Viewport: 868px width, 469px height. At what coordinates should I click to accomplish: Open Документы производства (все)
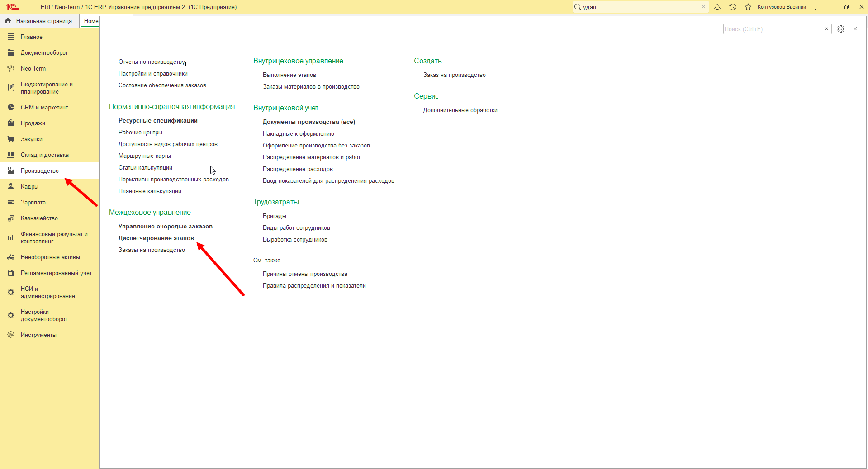tap(309, 122)
